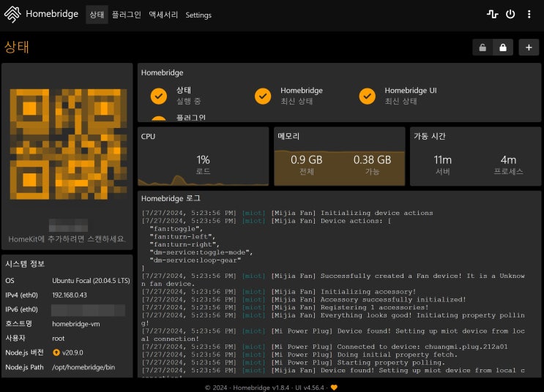Click the footer orange heart icon
The height and width of the screenshot is (392, 544).
tap(334, 388)
